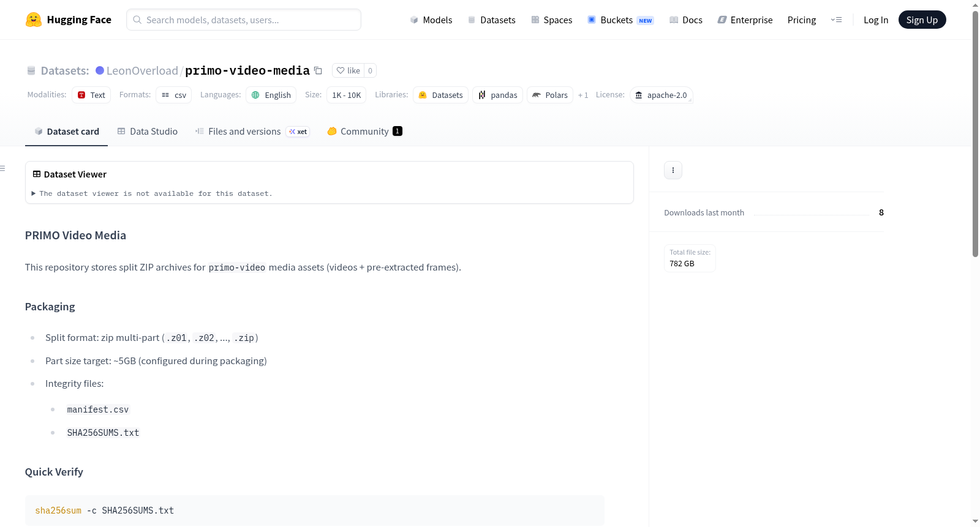980x527 pixels.
Task: Open the Docs navigation link
Action: 686,20
